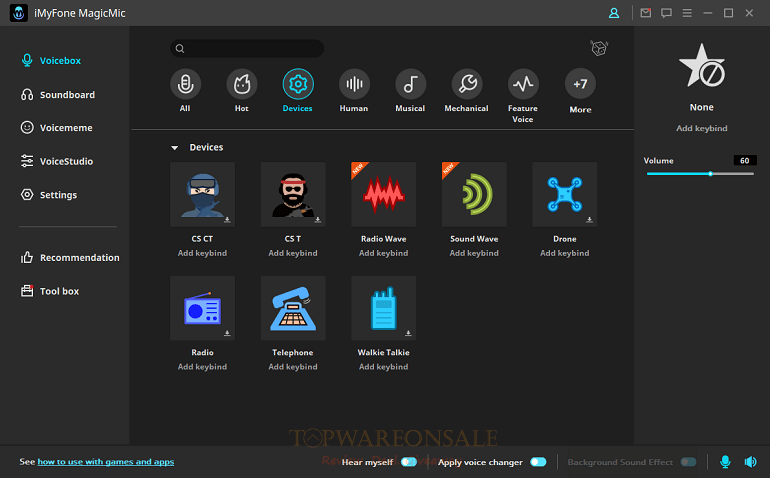
Task: Open Settings in sidebar
Action: click(x=49, y=195)
